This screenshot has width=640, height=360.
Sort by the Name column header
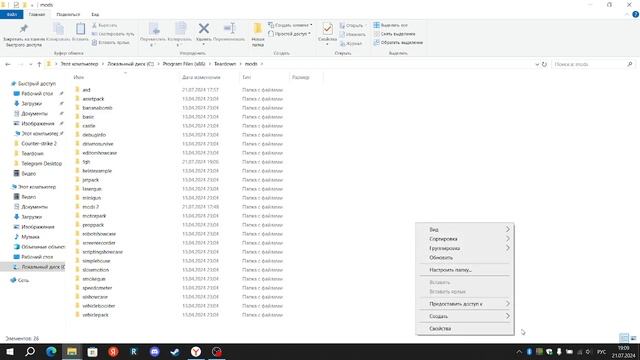[x=79, y=77]
